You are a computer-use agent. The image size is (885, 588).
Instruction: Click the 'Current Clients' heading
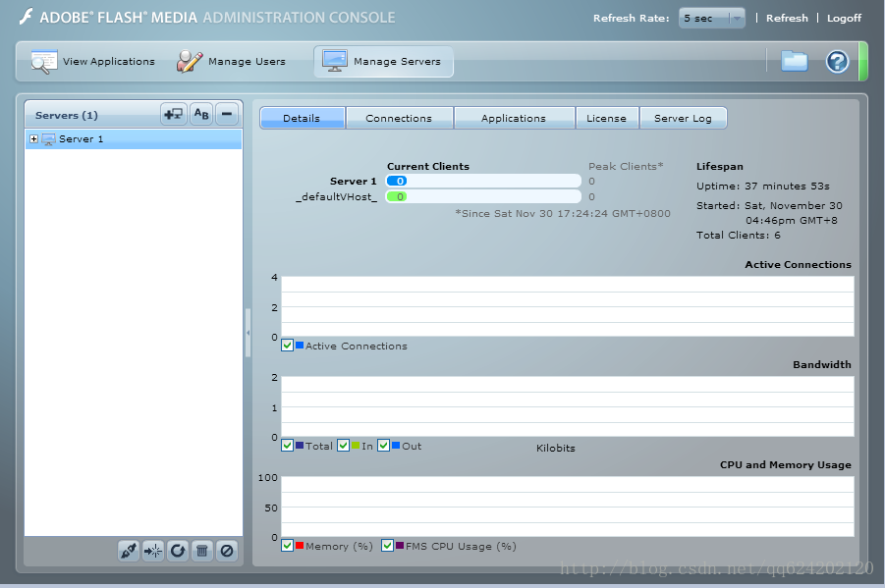coord(428,167)
